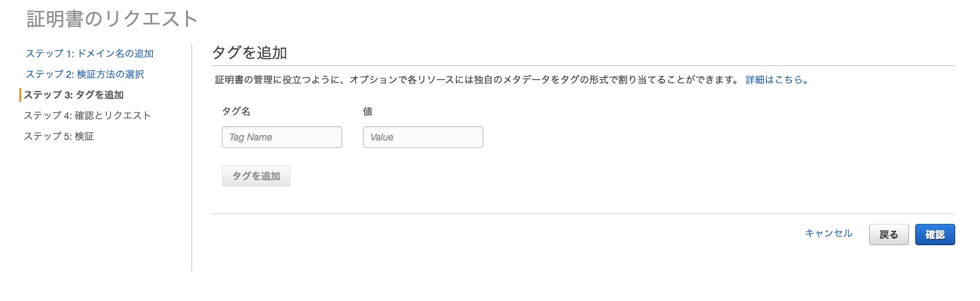Click the 証明書のリクエスト page title

point(112,19)
